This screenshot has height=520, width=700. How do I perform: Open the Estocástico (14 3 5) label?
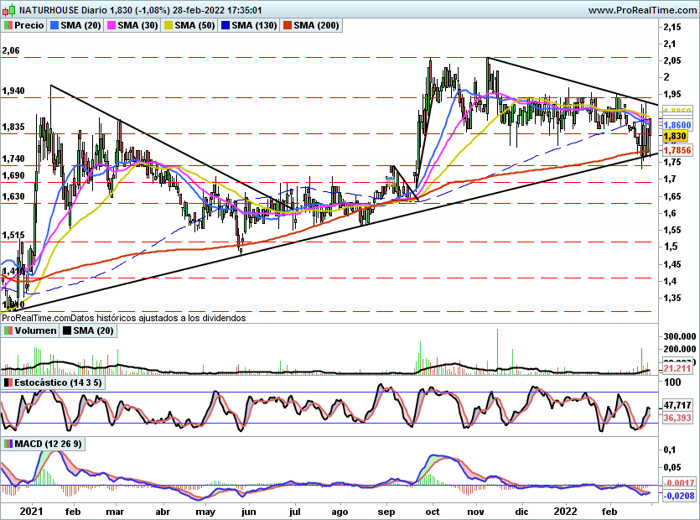coord(53,383)
